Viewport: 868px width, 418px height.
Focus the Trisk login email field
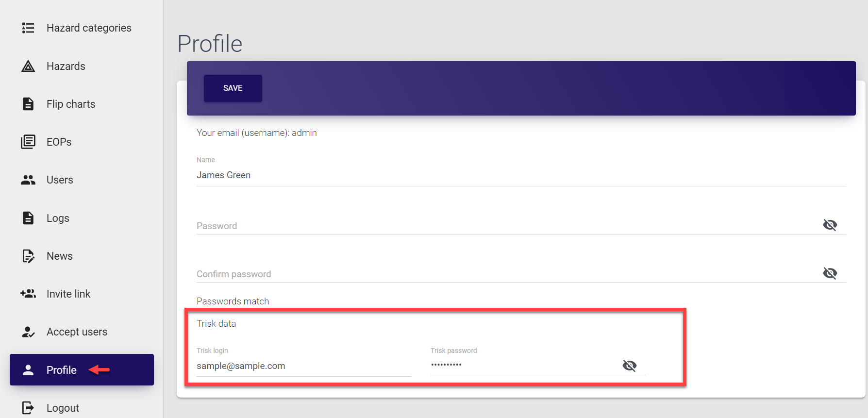coord(303,366)
